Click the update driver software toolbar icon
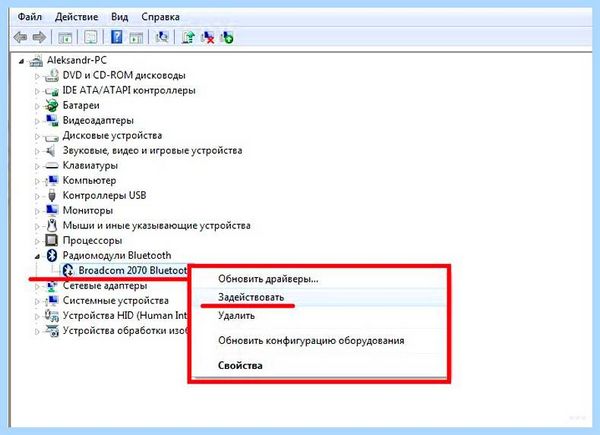 [x=188, y=37]
